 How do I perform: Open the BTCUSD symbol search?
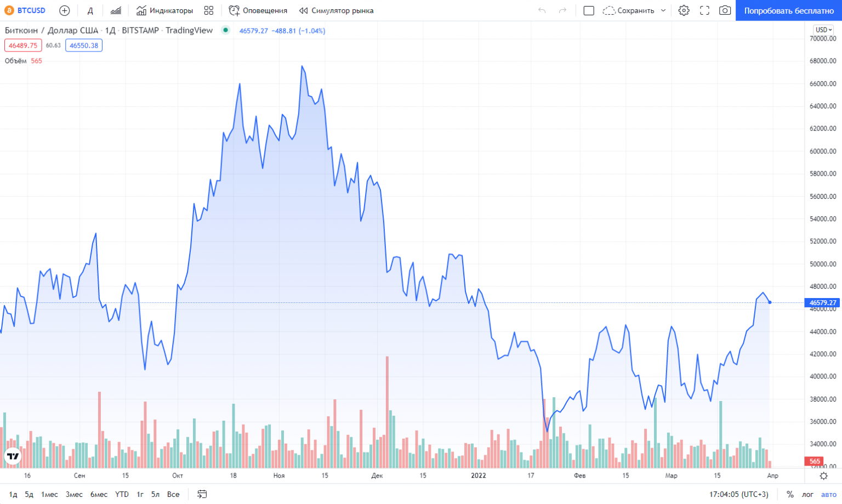coord(25,10)
